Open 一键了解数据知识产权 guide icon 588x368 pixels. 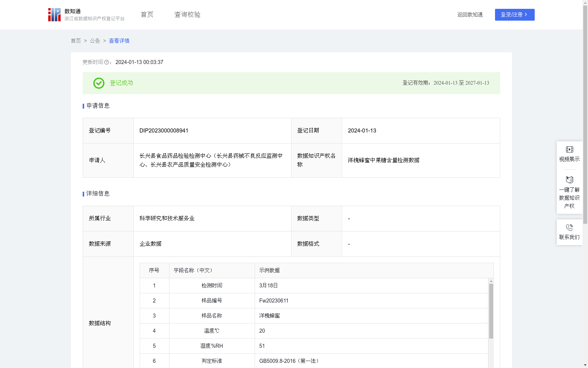[x=569, y=180]
